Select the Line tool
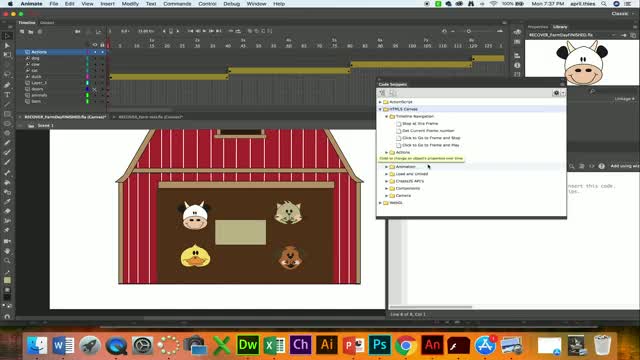 pos(7,104)
